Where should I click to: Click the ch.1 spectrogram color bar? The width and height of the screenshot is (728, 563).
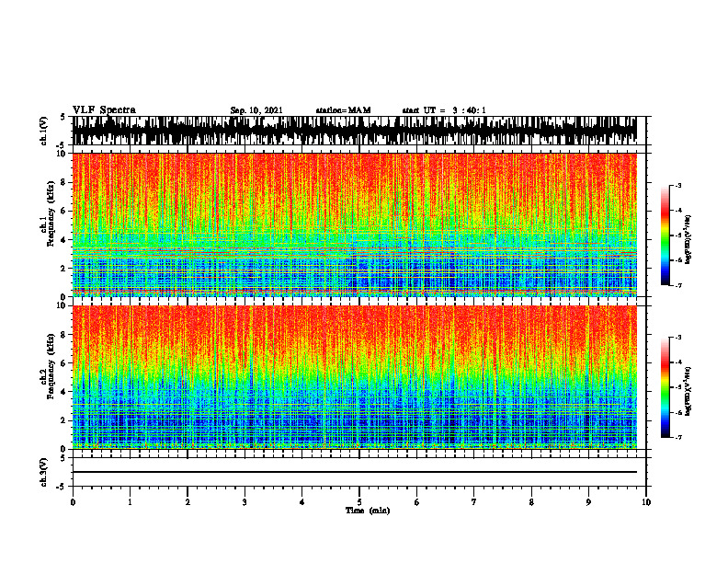tap(665, 236)
